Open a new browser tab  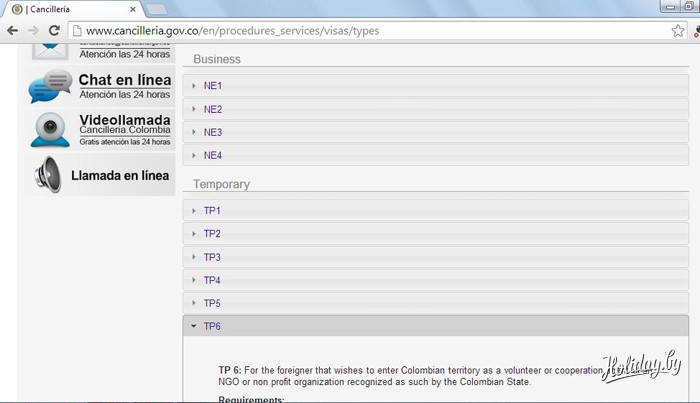(156, 9)
